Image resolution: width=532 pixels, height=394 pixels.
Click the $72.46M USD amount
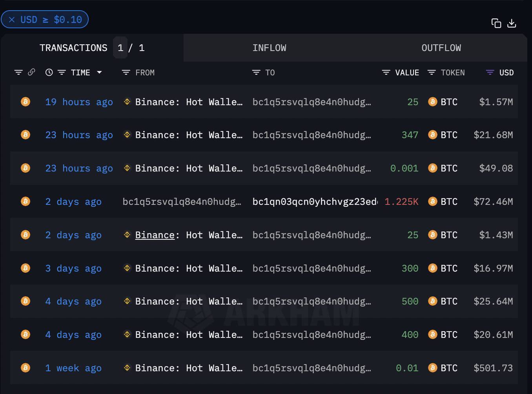493,202
